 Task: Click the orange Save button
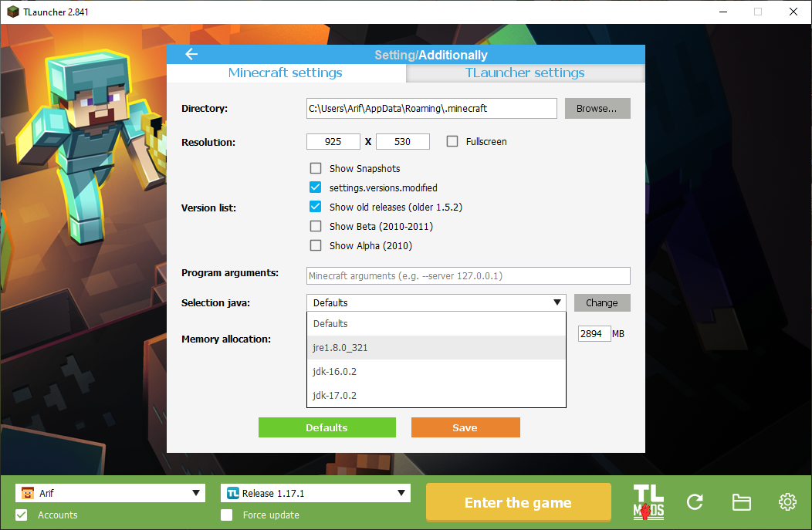coord(465,427)
